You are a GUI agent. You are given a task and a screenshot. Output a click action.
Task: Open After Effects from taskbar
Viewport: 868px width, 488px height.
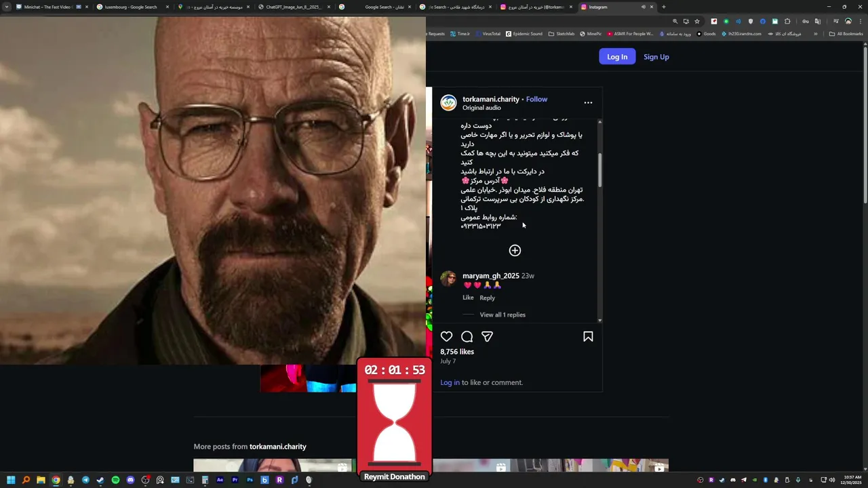(220, 480)
